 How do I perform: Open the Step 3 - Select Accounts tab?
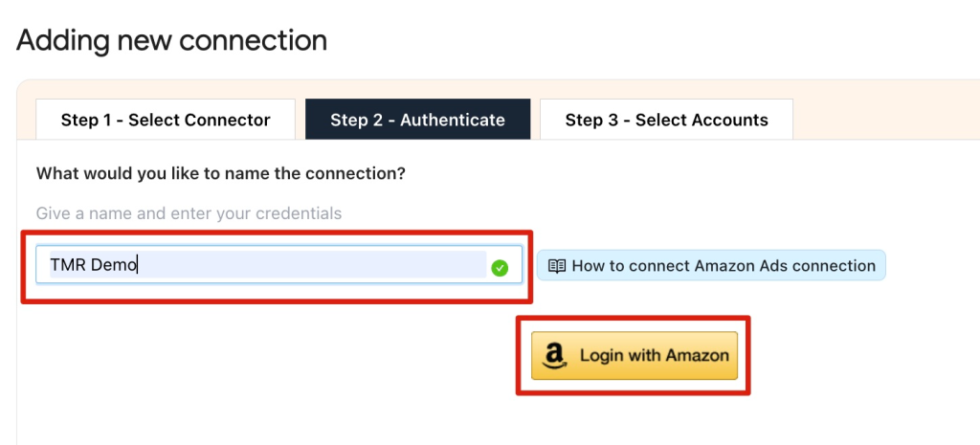pyautogui.click(x=666, y=121)
